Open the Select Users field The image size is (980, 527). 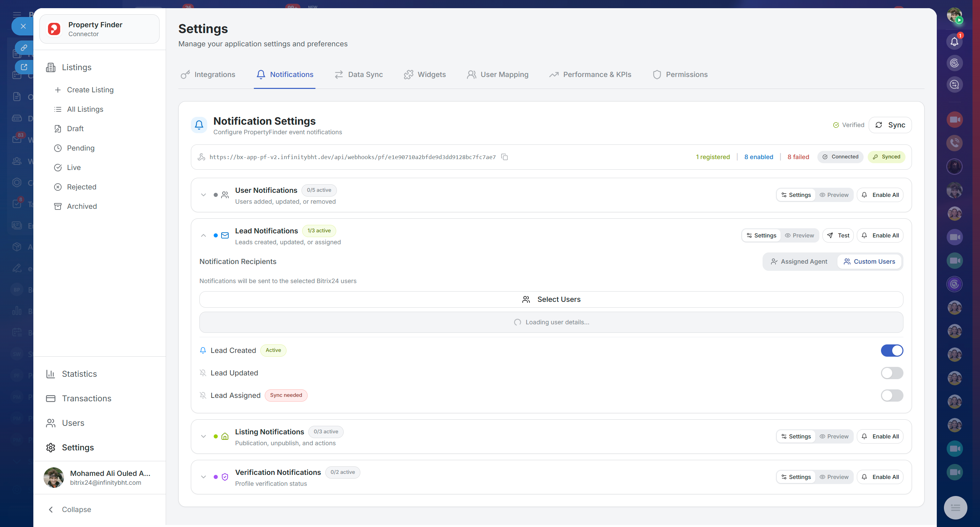(x=551, y=299)
